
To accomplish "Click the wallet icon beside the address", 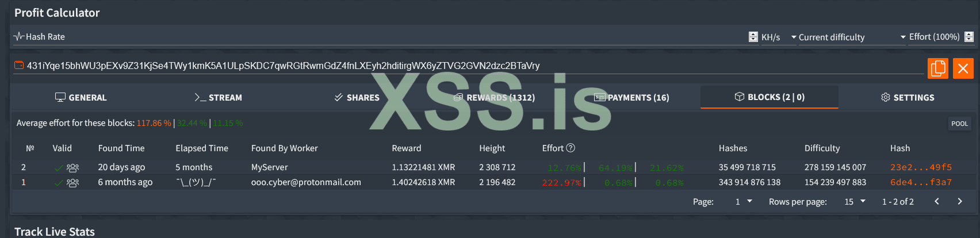I will (19, 66).
